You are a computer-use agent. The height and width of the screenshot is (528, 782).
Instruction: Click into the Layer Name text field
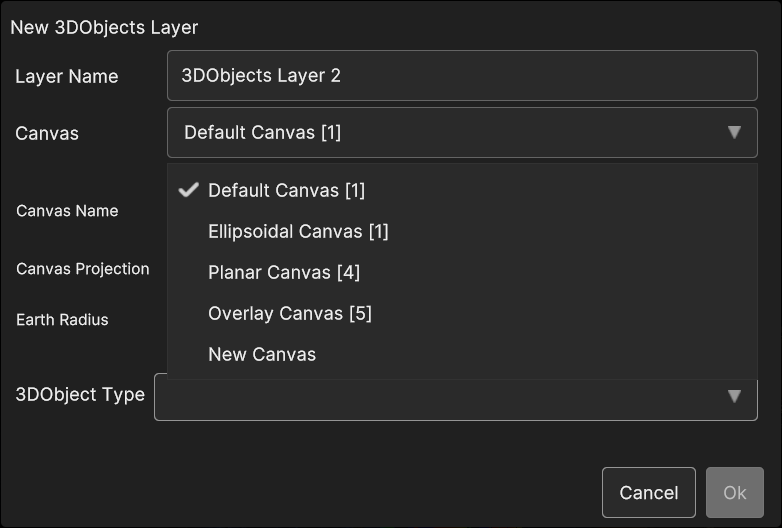pos(462,75)
